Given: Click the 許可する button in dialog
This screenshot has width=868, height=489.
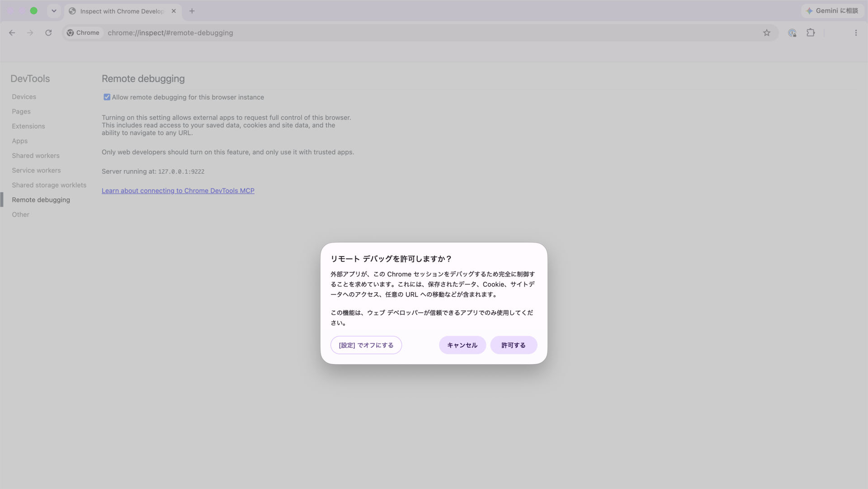Looking at the screenshot, I should (514, 345).
